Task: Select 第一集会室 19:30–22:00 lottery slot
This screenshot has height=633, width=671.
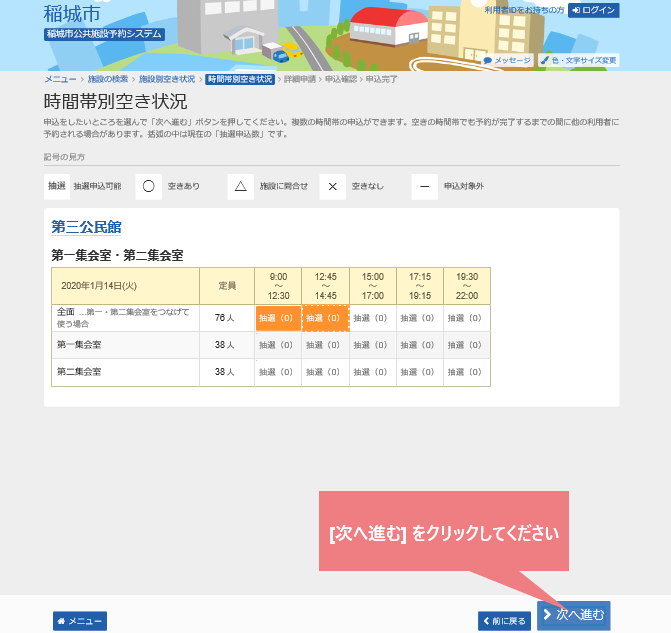Action: pos(467,345)
